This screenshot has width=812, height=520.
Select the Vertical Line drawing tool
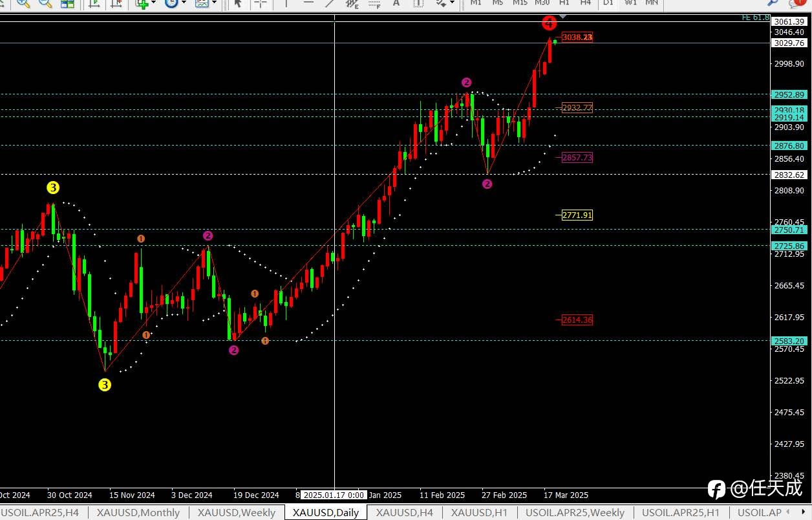286,3
